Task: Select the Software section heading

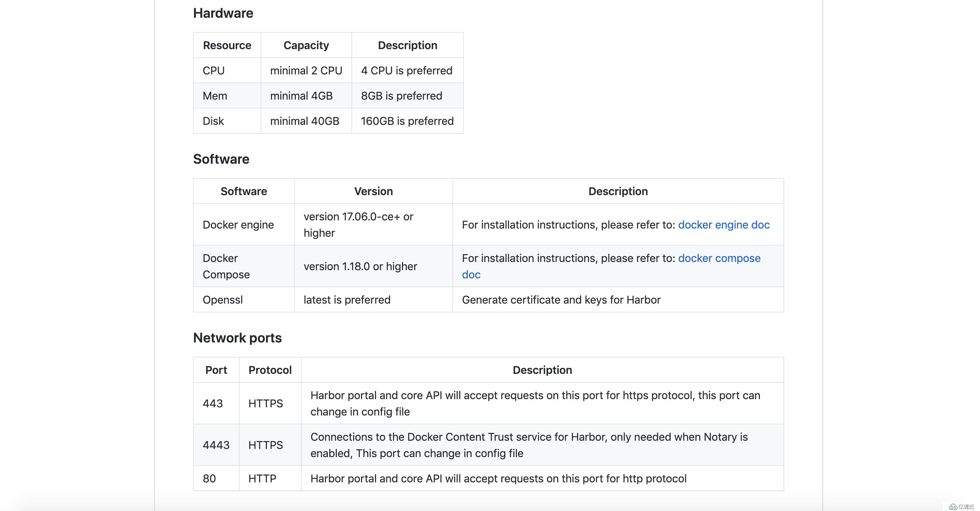Action: [x=221, y=159]
